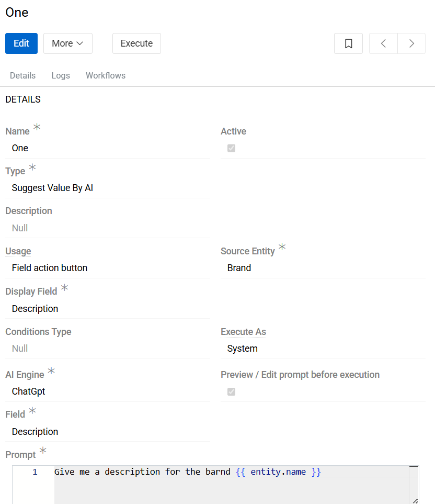This screenshot has width=435, height=504.
Task: Click the Name field value One
Action: (20, 148)
